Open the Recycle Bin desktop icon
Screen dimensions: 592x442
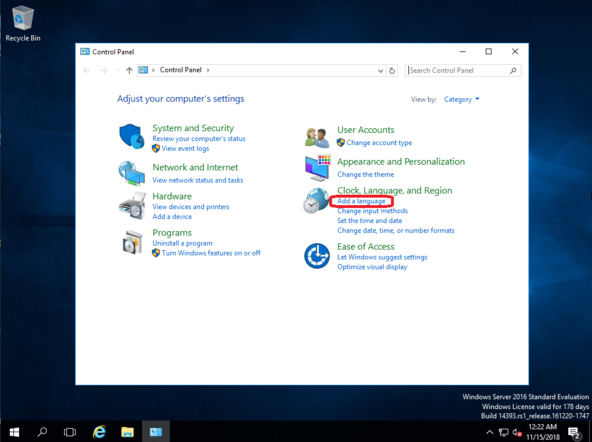23,23
